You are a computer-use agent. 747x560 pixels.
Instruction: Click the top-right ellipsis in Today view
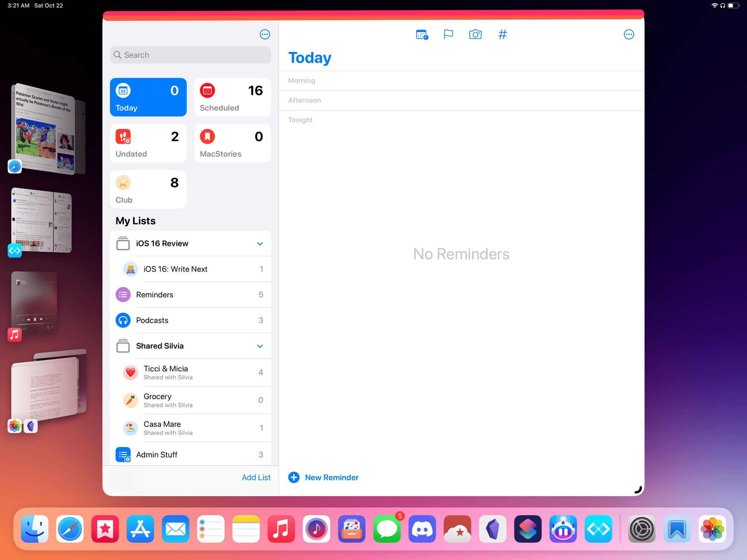pyautogui.click(x=629, y=34)
